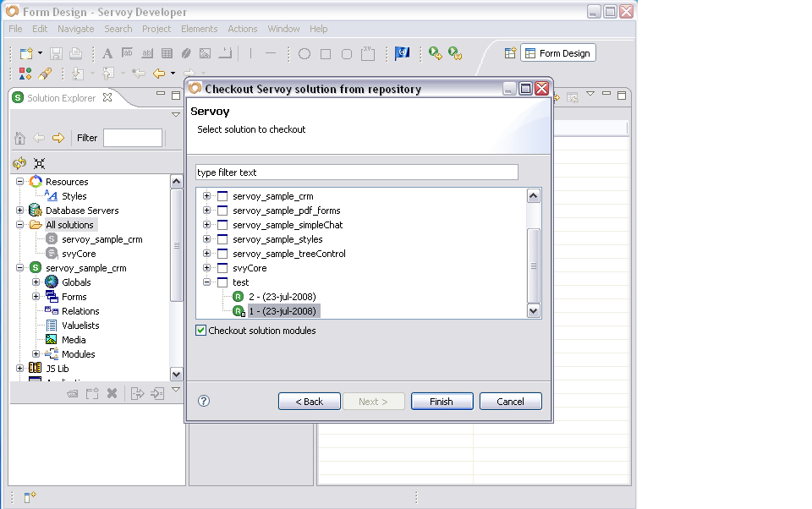Expand servoy_sample_crm node in dialog list

click(206, 195)
